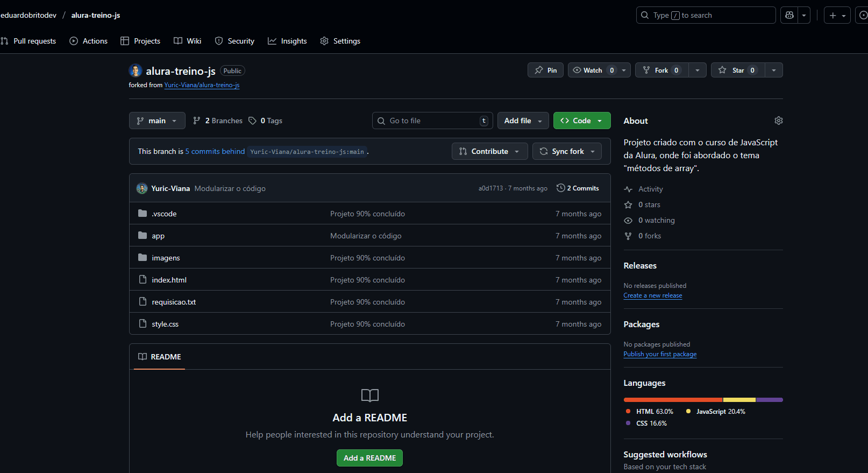This screenshot has width=868, height=473.
Task: Open the 0 stars link
Action: click(642, 204)
